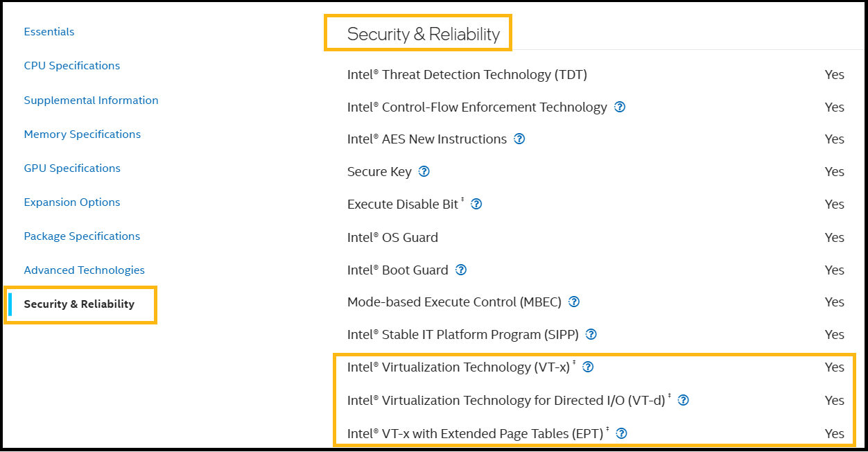Viewport: 868px width, 452px height.
Task: Go to Advanced Technologies section
Action: tap(85, 270)
